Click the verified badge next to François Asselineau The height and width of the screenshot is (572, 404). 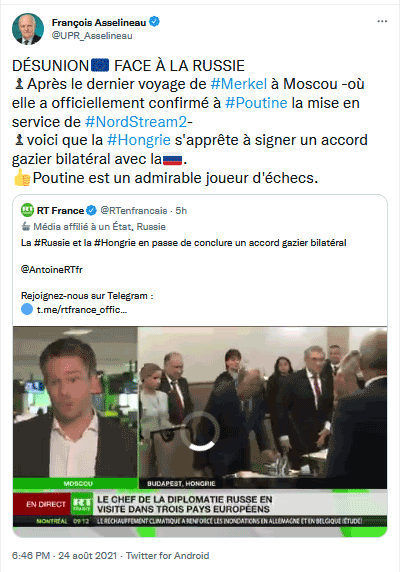[x=154, y=22]
